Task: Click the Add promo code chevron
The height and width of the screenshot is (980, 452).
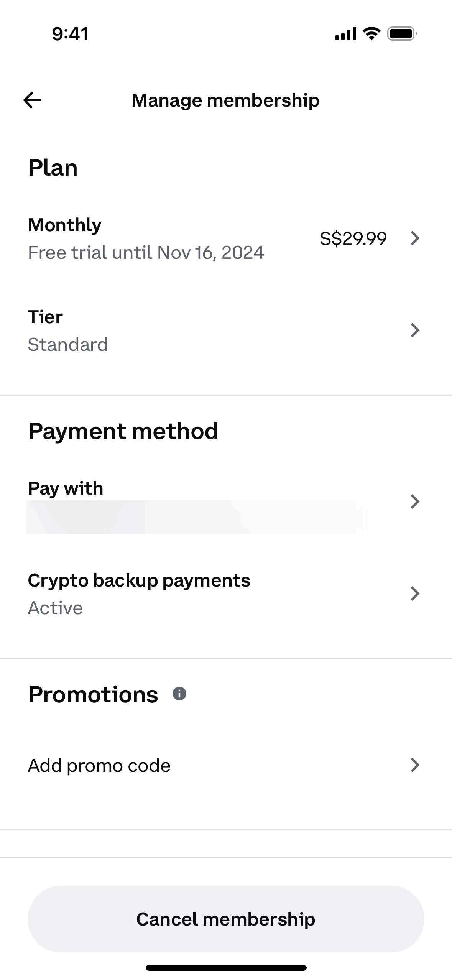Action: pos(415,765)
